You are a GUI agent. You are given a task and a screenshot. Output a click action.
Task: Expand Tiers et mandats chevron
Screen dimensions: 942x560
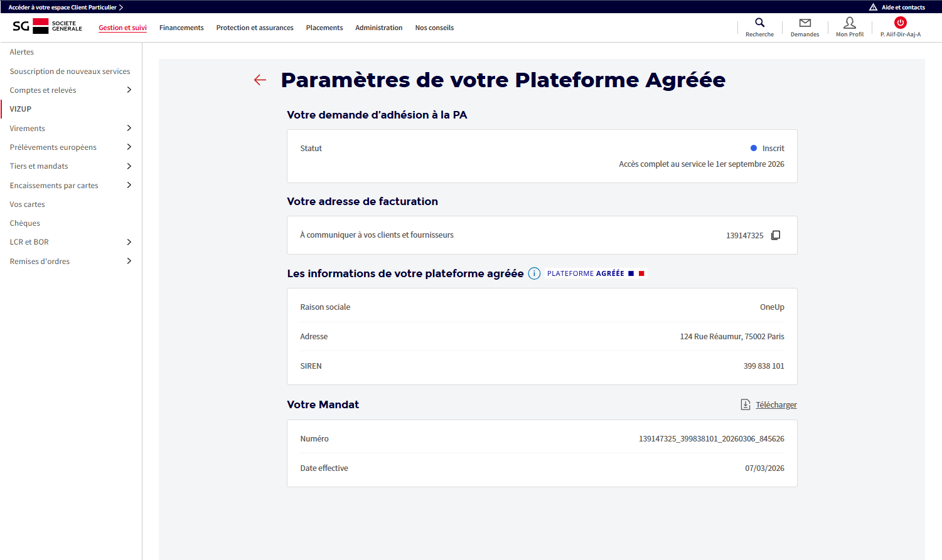(129, 166)
